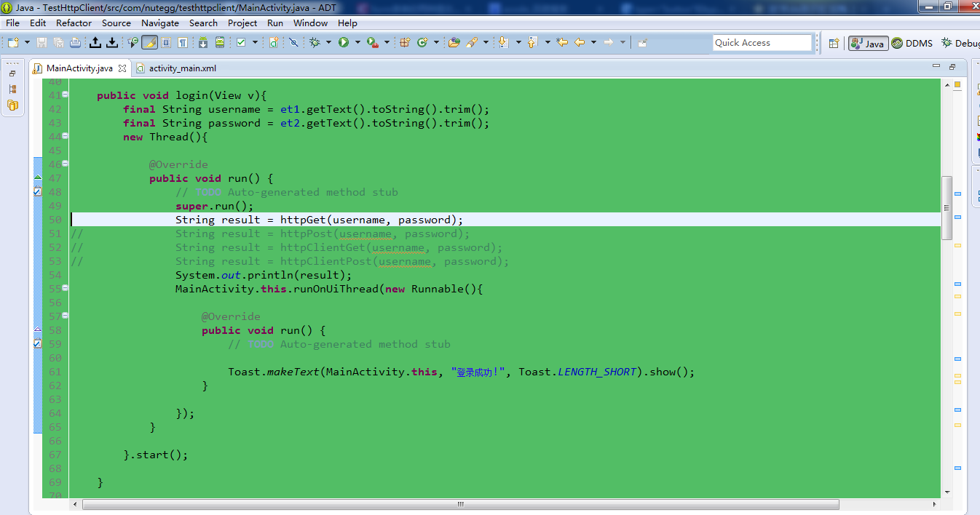Collapse the login method fold at line 41
This screenshot has width=980, height=515.
(66, 95)
